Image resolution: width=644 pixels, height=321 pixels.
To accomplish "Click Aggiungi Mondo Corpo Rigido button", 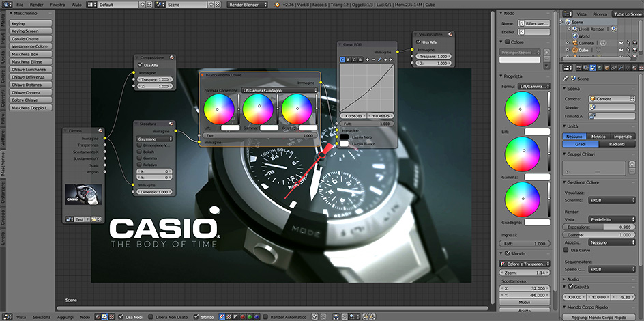I will pos(600,318).
